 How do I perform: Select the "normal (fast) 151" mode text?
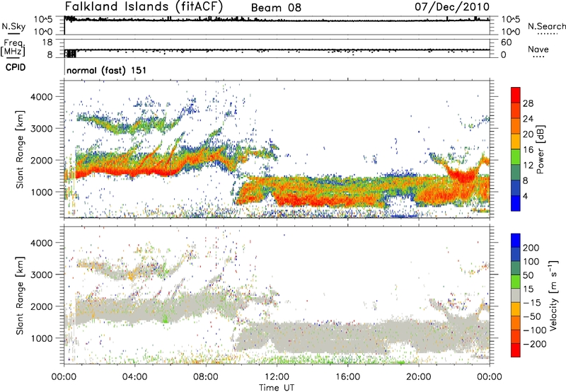(107, 70)
